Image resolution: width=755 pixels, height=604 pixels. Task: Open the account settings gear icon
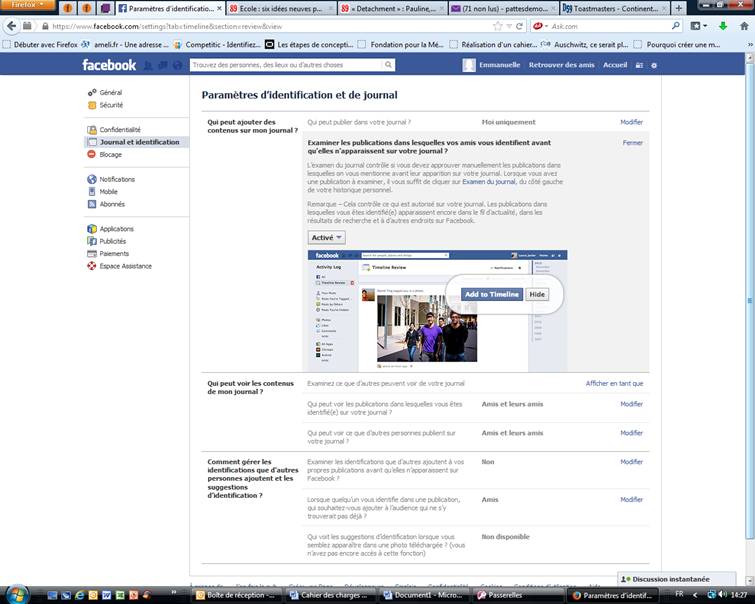654,65
